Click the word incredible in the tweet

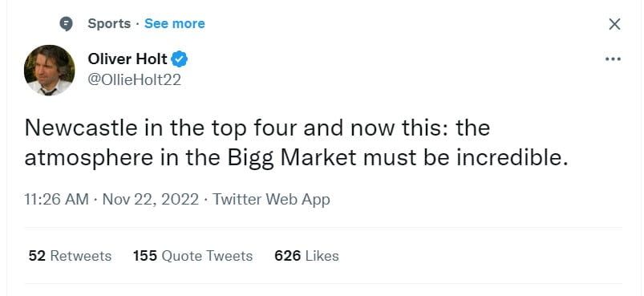point(512,159)
